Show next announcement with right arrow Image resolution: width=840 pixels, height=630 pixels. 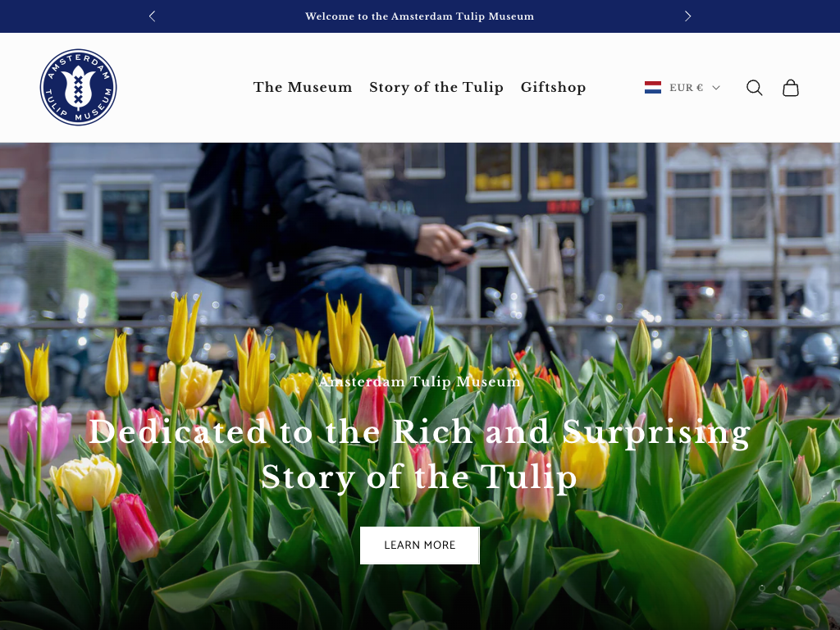pyautogui.click(x=688, y=16)
